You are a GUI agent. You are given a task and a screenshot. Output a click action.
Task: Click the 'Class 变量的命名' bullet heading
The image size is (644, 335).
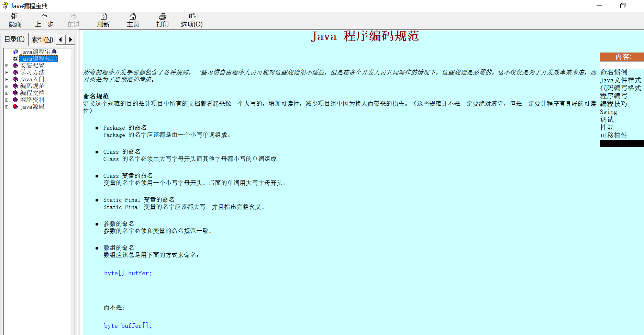128,176
